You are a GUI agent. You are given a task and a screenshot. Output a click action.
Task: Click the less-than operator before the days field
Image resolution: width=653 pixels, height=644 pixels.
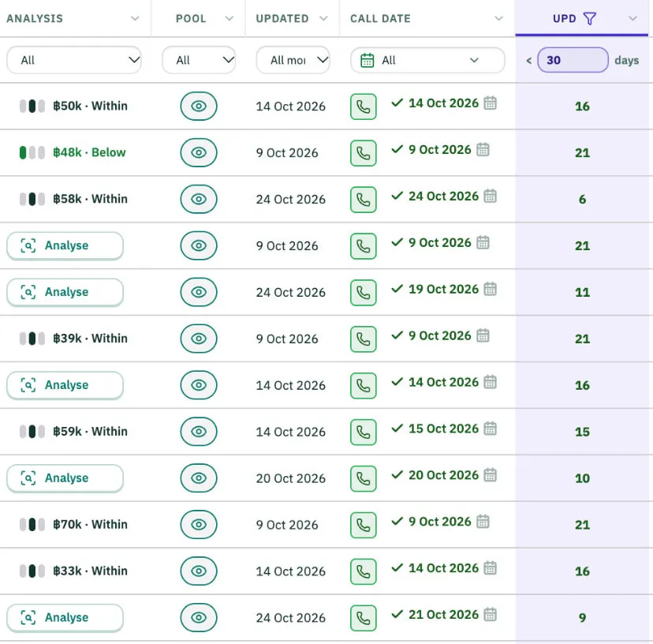pos(528,61)
